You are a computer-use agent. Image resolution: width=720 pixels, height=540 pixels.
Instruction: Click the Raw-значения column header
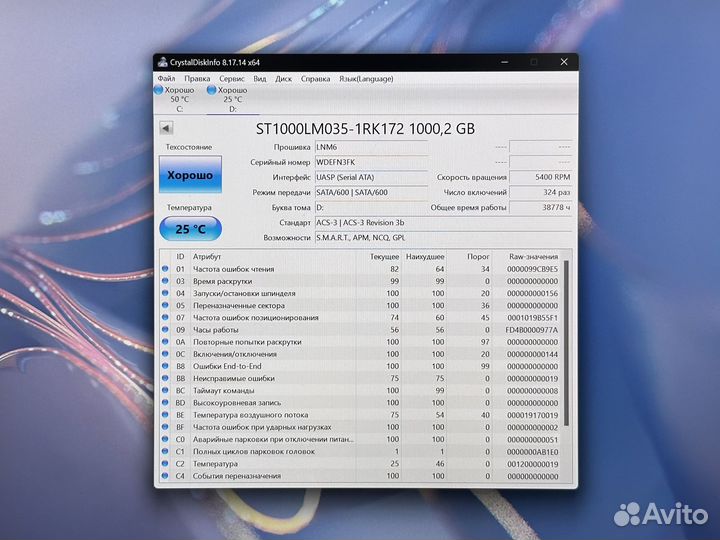533,256
